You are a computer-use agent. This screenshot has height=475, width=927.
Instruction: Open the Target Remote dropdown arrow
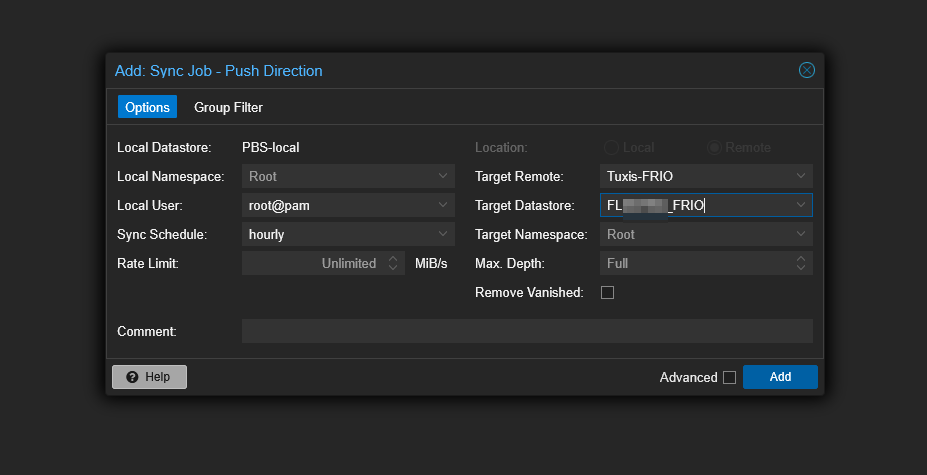point(800,176)
